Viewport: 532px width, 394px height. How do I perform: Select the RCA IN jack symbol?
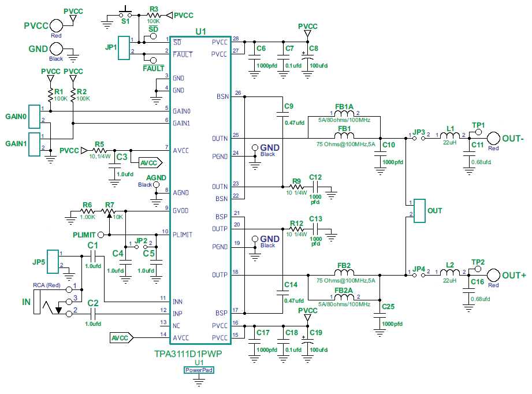(x=54, y=302)
